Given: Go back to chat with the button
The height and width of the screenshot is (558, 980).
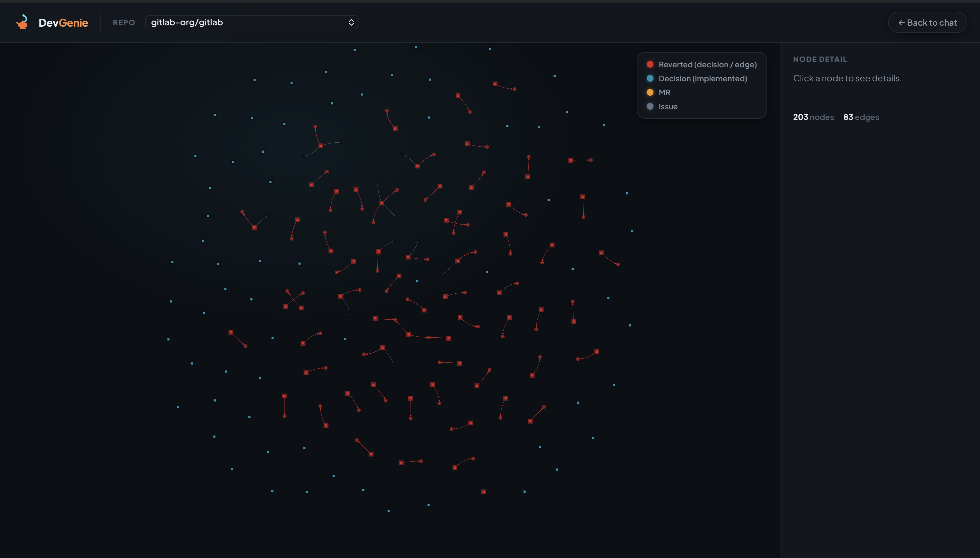Looking at the screenshot, I should 927,23.
